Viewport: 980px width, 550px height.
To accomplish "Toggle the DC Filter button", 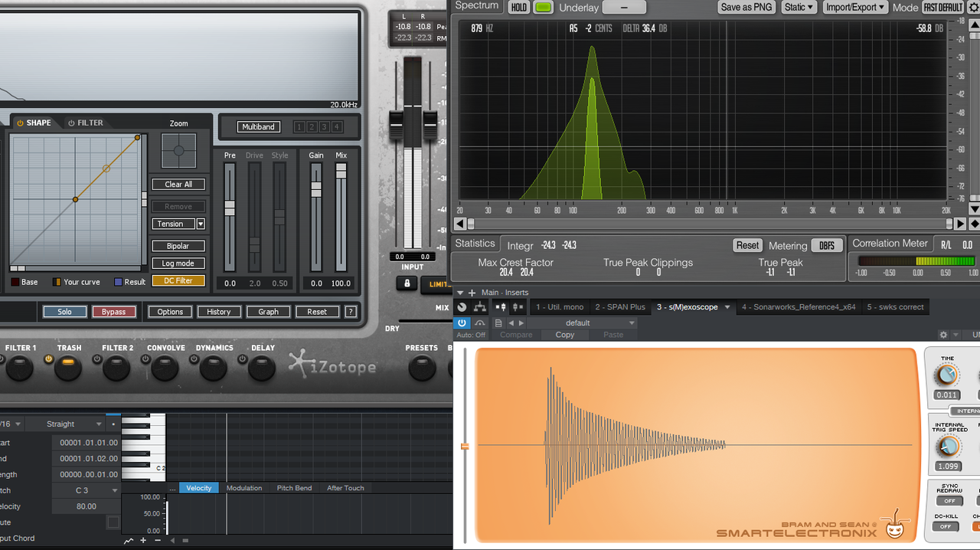I will pyautogui.click(x=178, y=281).
